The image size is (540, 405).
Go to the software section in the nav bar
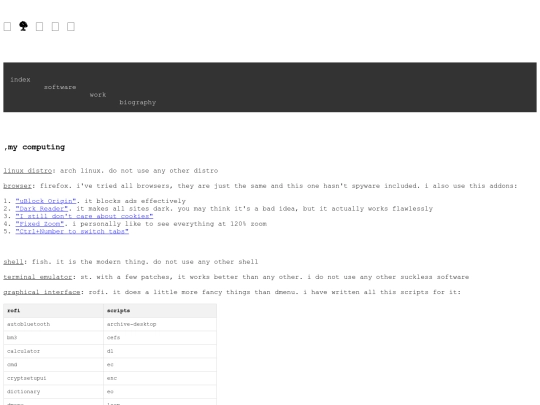[x=60, y=87]
